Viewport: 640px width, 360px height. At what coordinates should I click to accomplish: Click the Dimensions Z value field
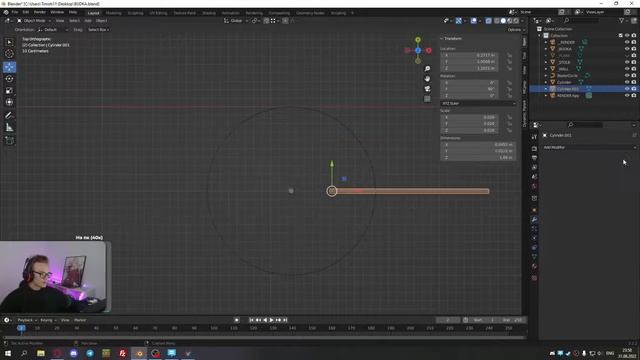coord(478,158)
